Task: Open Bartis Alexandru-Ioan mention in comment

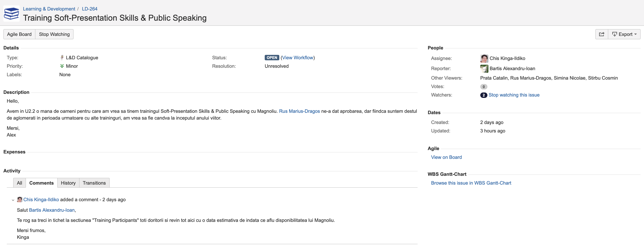Action: (52, 210)
